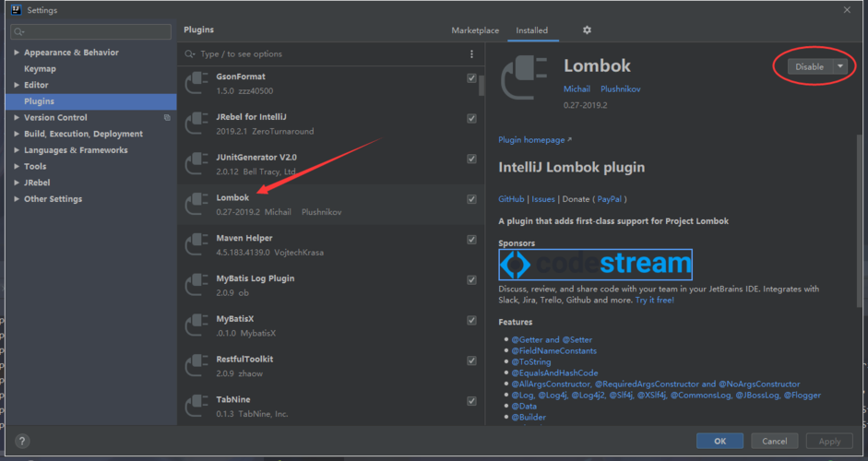Open the GitHub link
Screen dimensions: 868x461
pos(511,198)
